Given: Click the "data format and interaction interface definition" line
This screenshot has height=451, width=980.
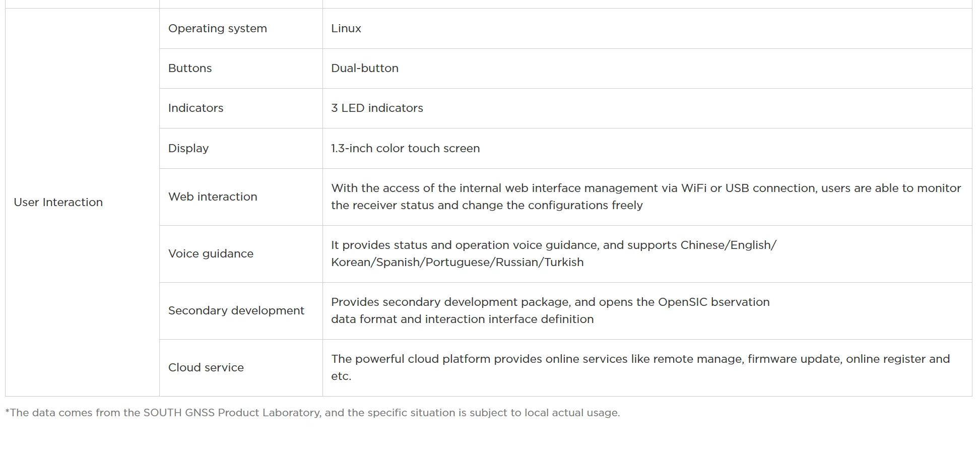Looking at the screenshot, I should coord(462,319).
